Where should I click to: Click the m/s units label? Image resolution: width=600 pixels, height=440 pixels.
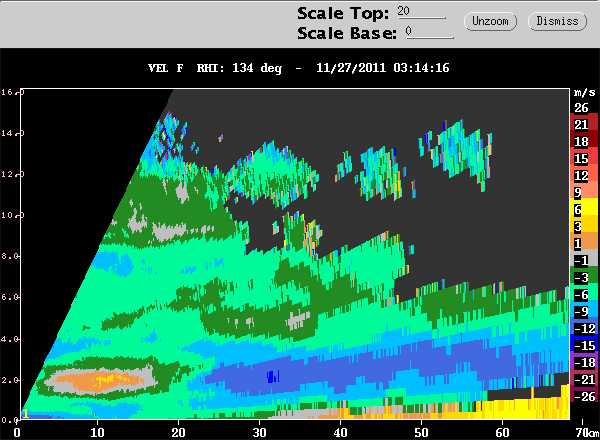point(584,92)
